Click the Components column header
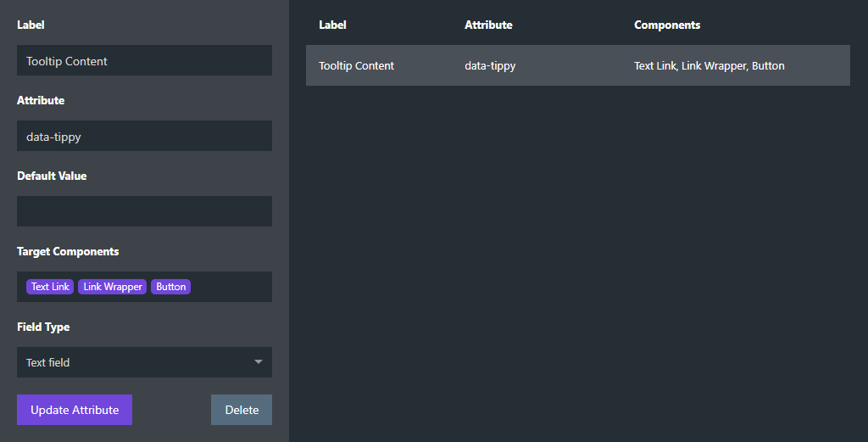The image size is (868, 442). [x=667, y=25]
